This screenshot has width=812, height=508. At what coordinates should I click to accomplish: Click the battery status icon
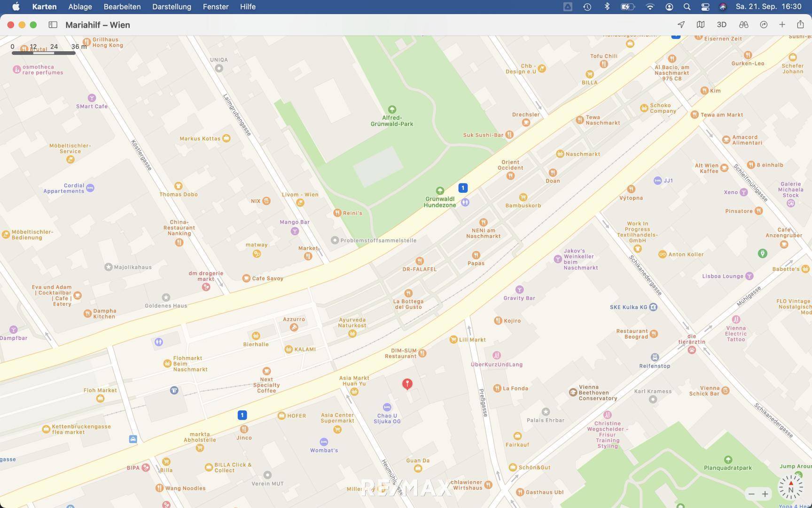click(x=628, y=7)
